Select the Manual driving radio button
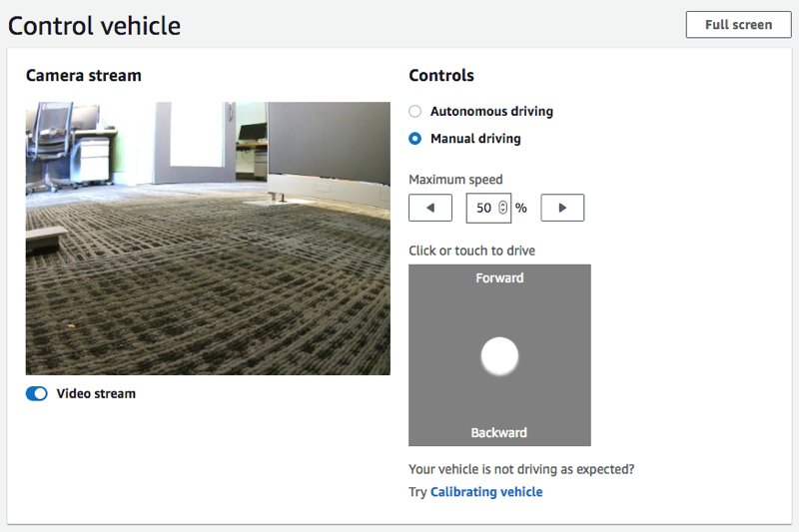799x532 pixels. point(415,139)
